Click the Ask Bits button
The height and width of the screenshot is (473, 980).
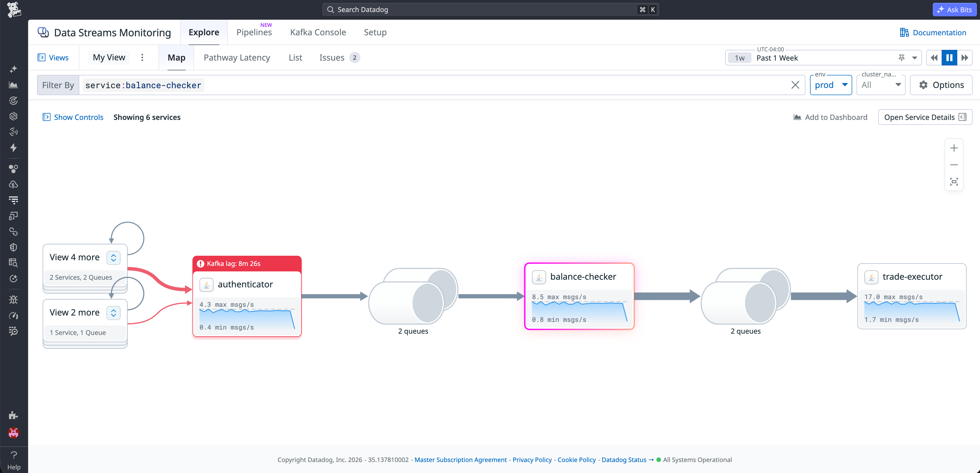pos(954,9)
